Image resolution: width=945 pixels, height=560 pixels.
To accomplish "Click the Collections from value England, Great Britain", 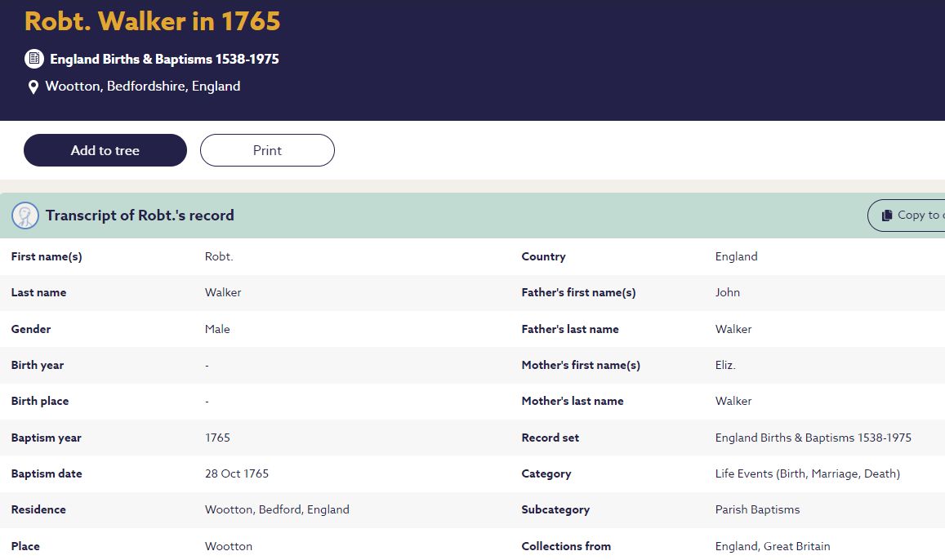I will (772, 546).
